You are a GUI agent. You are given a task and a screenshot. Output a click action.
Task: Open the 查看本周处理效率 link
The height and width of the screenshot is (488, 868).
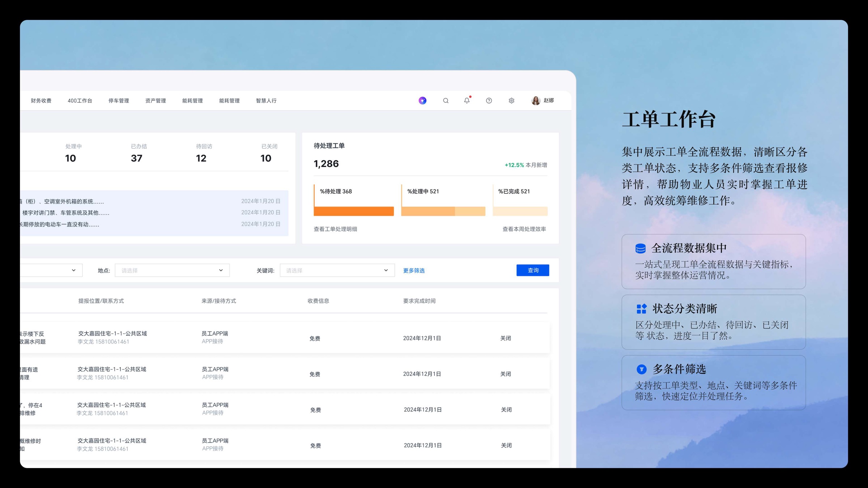(524, 229)
